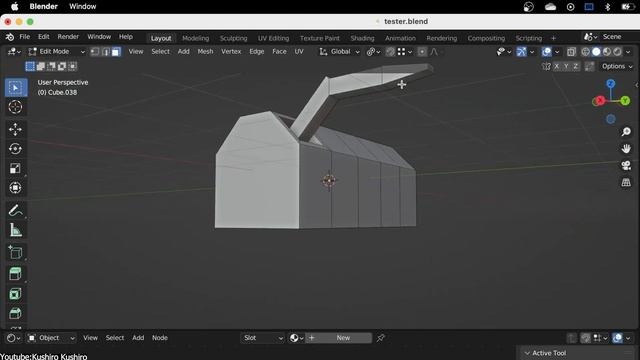Toggle X-ray display
Viewport: 640px width, 360px height.
(x=571, y=52)
